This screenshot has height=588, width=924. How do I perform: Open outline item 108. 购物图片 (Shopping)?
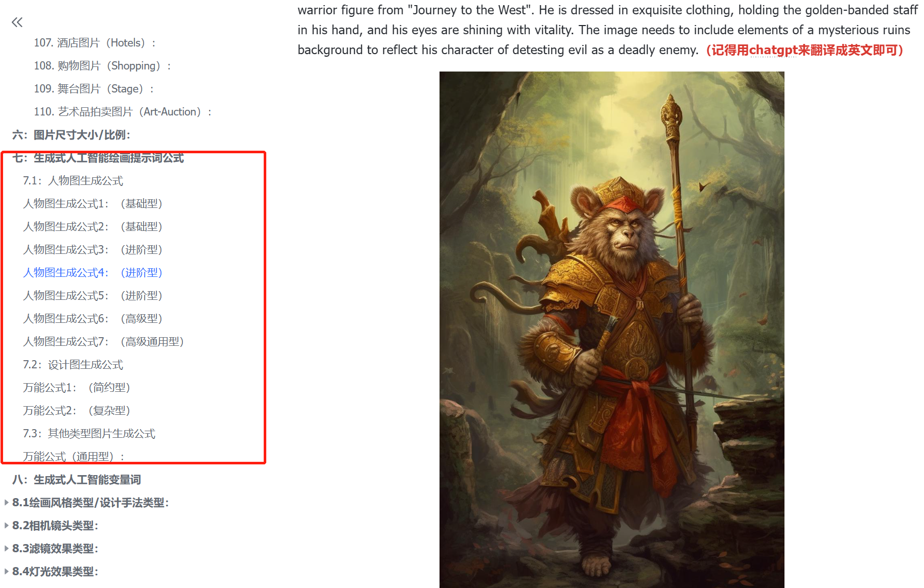pyautogui.click(x=102, y=66)
